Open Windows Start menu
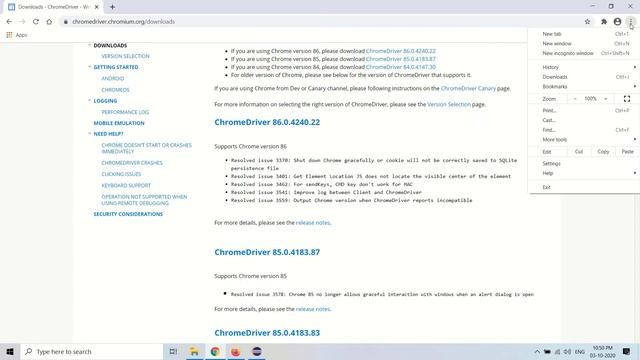The height and width of the screenshot is (360, 640). pyautogui.click(x=10, y=351)
